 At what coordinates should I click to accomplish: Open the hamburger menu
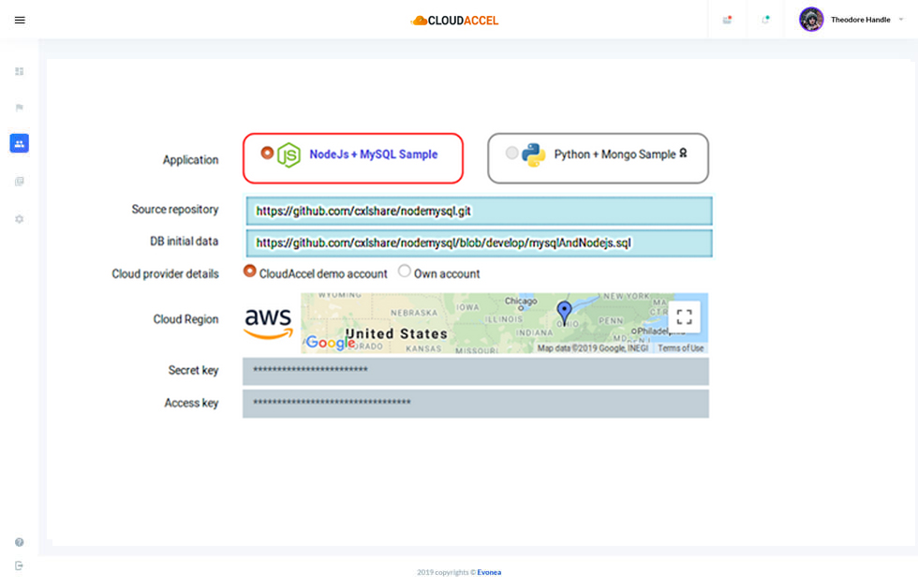(x=20, y=20)
